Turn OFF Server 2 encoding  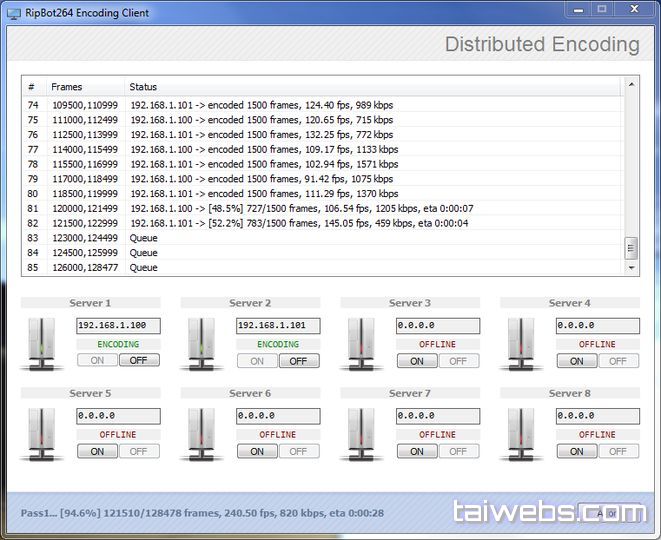(x=299, y=361)
